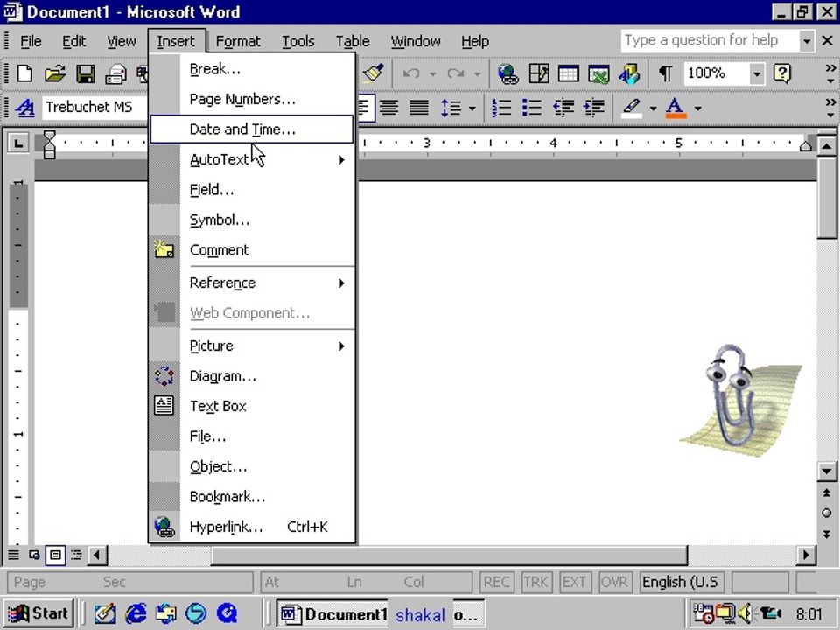Toggle the TRK track changes indicator
840x630 pixels.
[535, 583]
